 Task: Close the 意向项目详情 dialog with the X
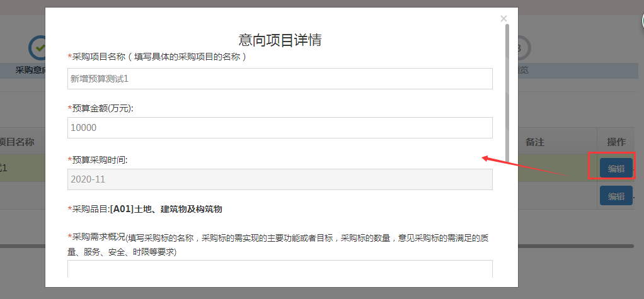click(503, 19)
